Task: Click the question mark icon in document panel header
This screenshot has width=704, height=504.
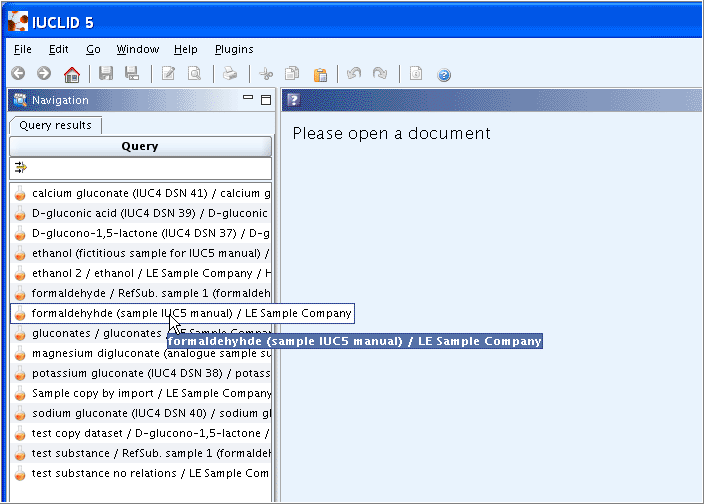Action: [294, 100]
